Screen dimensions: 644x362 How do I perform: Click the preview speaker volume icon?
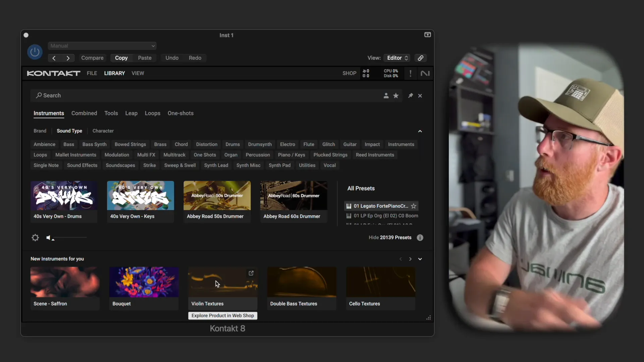click(x=49, y=238)
